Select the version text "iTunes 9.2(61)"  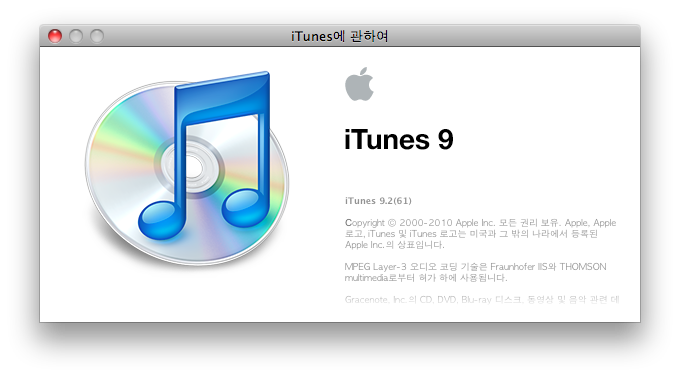tap(378, 201)
